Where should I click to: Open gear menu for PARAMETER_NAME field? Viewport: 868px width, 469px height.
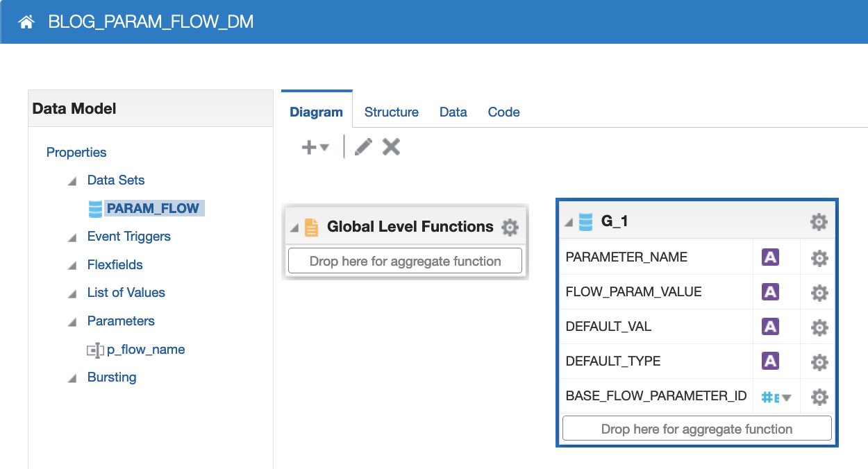pyautogui.click(x=819, y=258)
